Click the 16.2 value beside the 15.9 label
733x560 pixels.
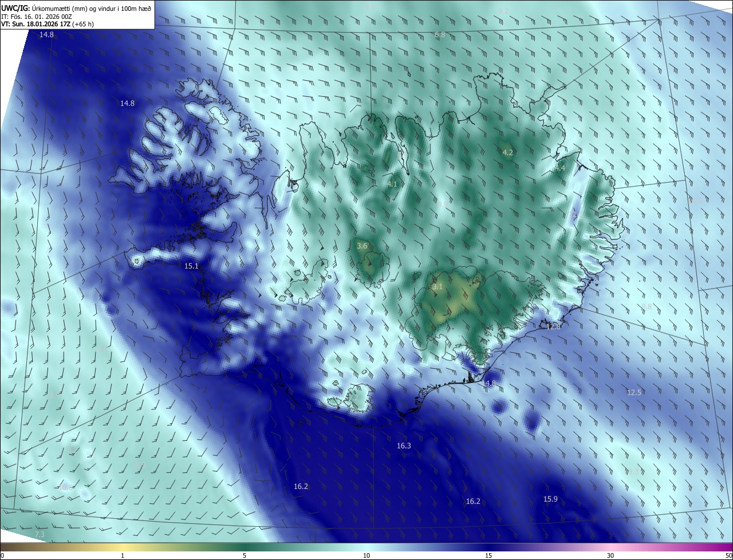473,501
